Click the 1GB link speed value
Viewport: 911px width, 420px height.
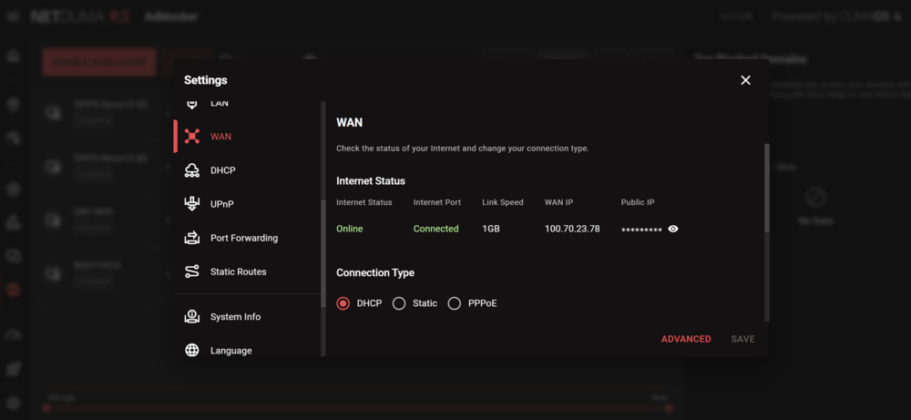(x=491, y=229)
